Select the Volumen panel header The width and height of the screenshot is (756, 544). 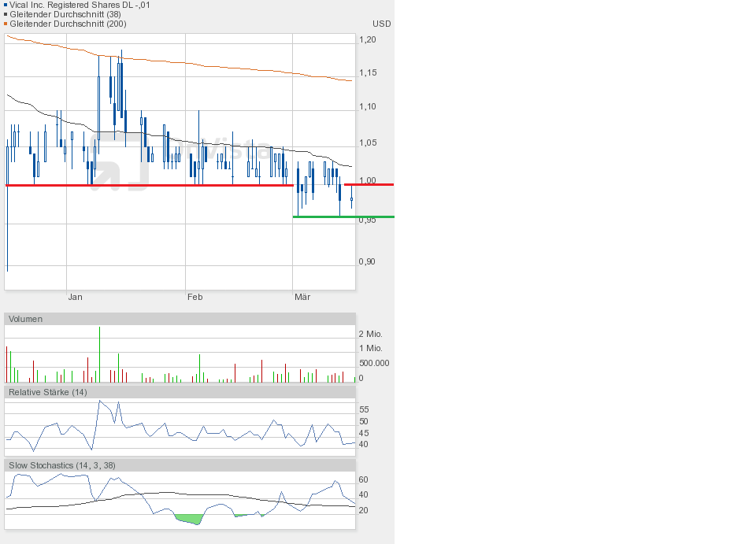[x=26, y=319]
